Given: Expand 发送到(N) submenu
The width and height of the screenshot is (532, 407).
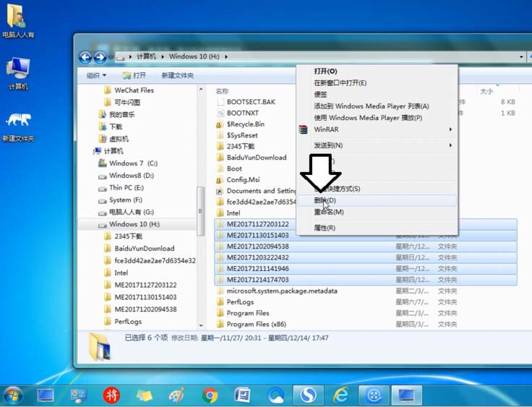Looking at the screenshot, I should [377, 145].
